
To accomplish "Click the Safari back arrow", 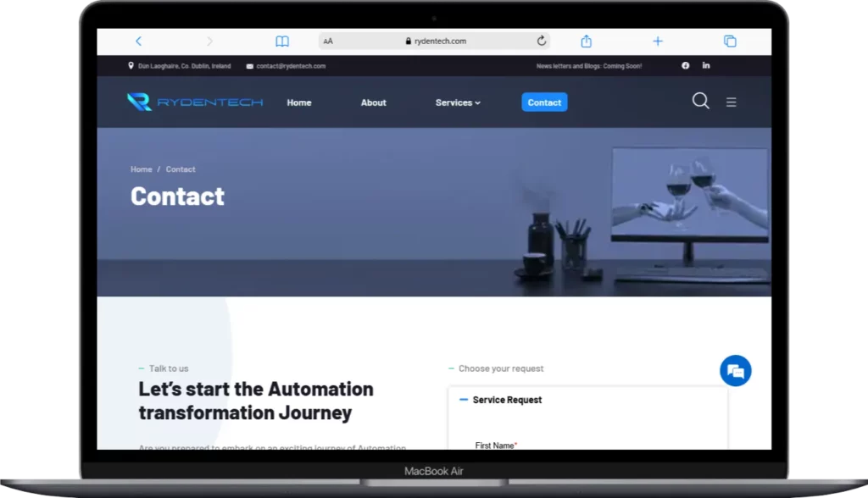I will [138, 41].
